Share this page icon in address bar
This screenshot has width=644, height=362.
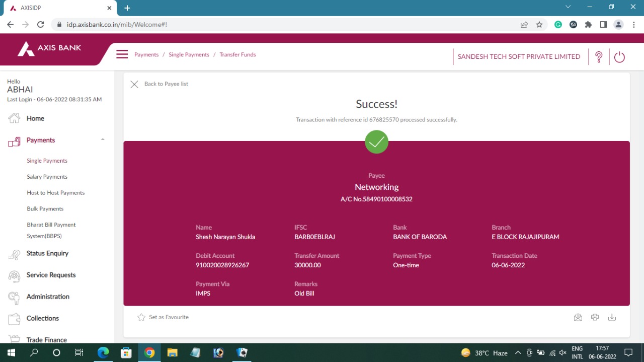tap(524, 24)
